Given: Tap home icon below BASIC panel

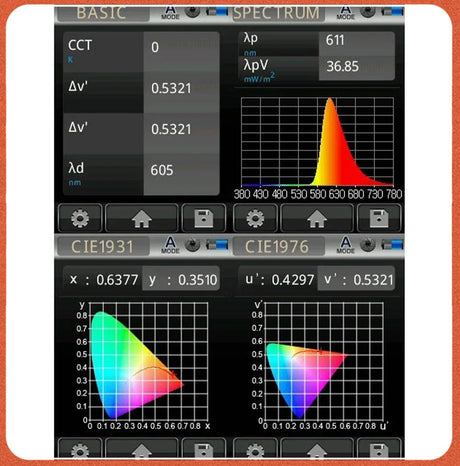Looking at the screenshot, I should 142,218.
